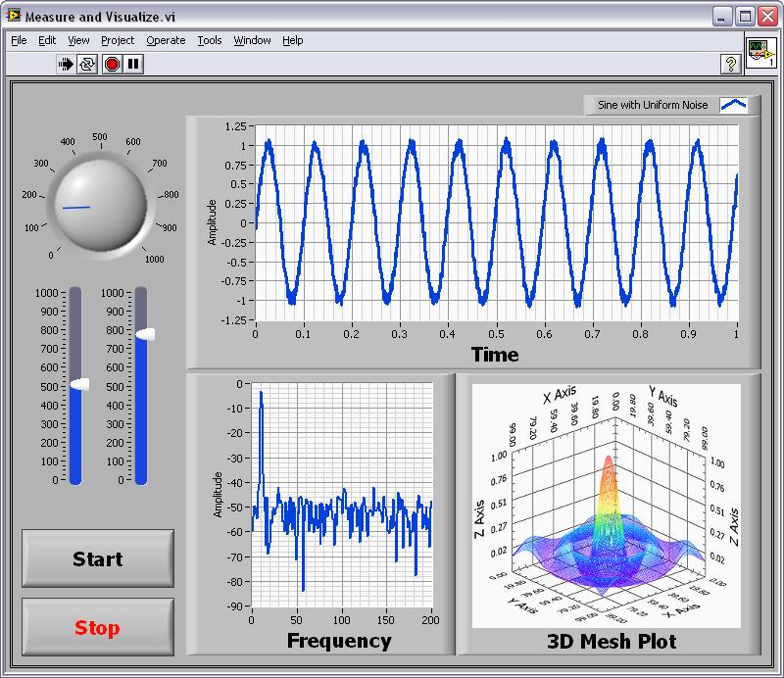The height and width of the screenshot is (678, 784).
Task: Open the Help menu
Action: tap(293, 40)
